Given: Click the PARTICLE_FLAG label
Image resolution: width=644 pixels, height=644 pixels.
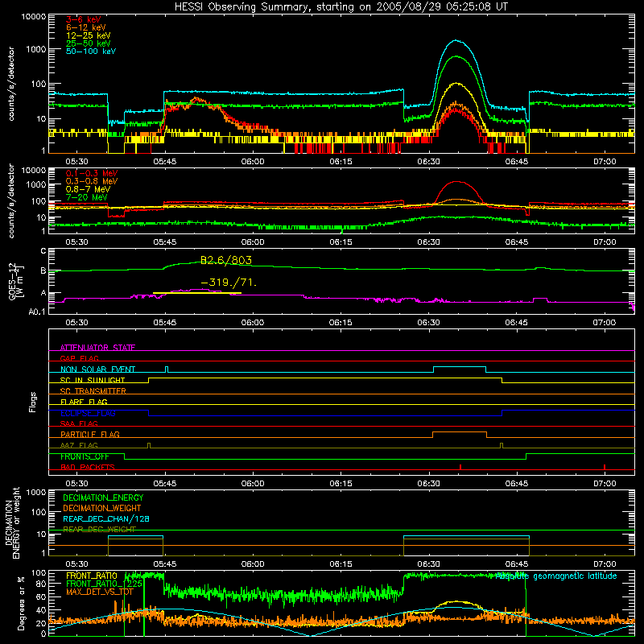Looking at the screenshot, I should pos(90,434).
